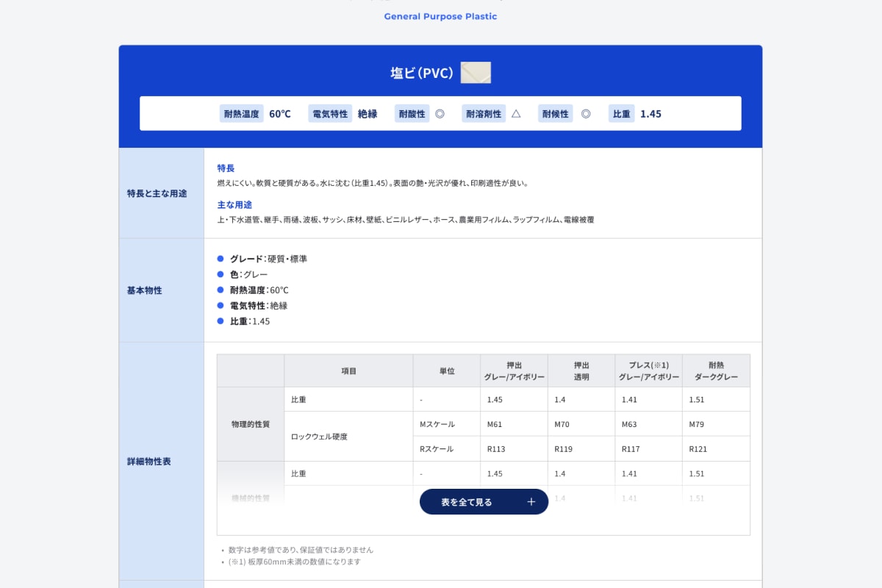Click the blue bullet beside グレード
The image size is (882, 588).
220,259
